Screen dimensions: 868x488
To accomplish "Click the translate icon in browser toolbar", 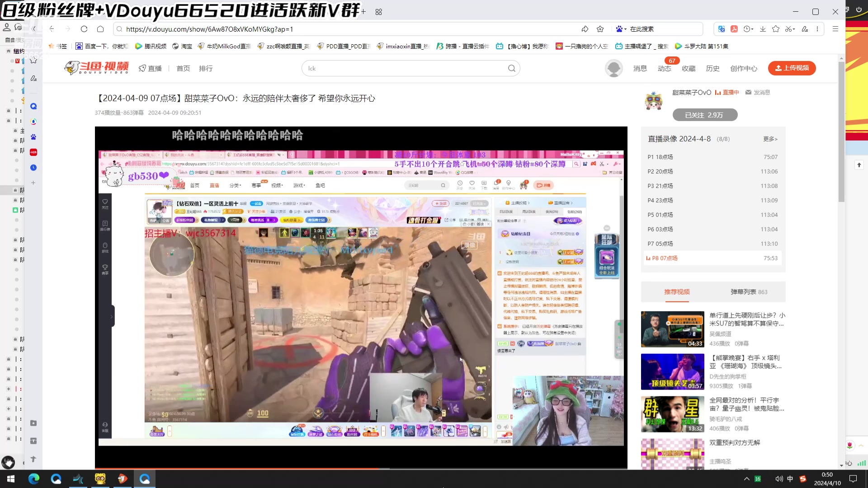I will [722, 29].
